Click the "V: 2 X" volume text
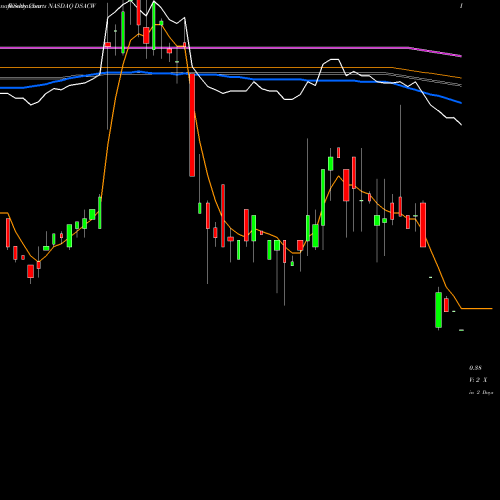This screenshot has width=500, height=500. (478, 380)
